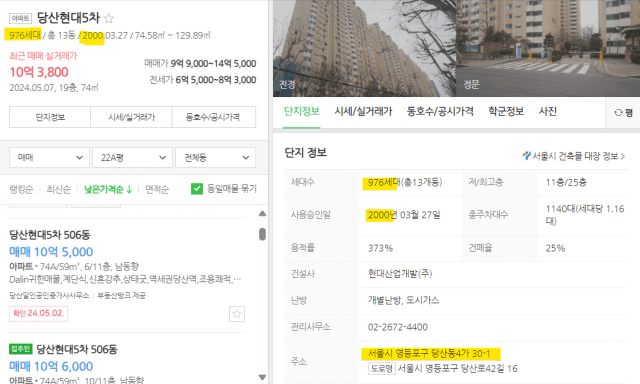This screenshot has width=640, height=384.
Task: Favorite 당산현대5차 with the star icon
Action: 109,18
